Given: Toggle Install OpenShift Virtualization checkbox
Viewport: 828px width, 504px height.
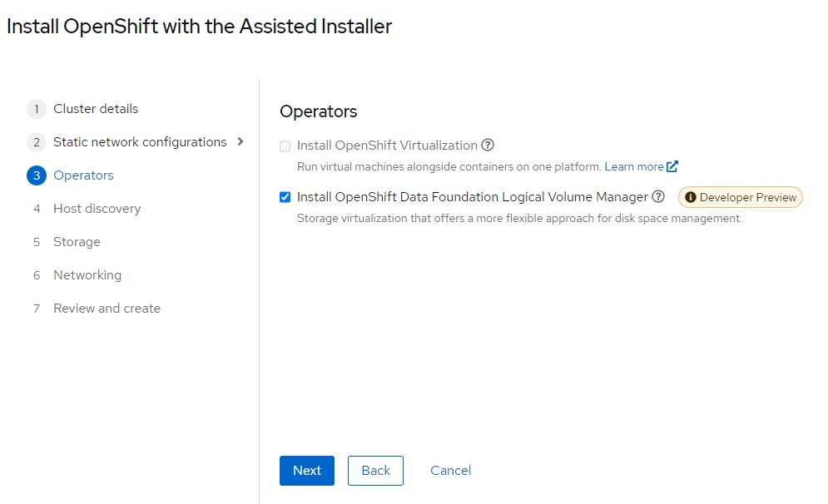Looking at the screenshot, I should (x=285, y=146).
